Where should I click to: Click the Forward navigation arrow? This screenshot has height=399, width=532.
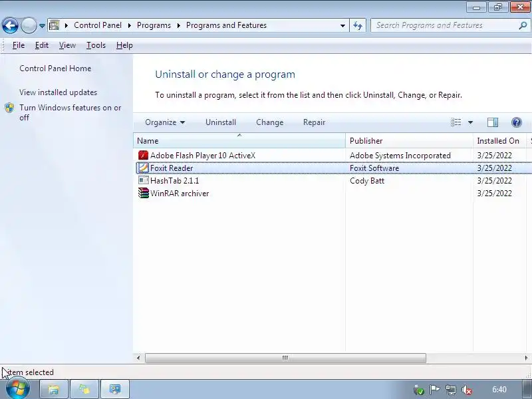coord(29,25)
